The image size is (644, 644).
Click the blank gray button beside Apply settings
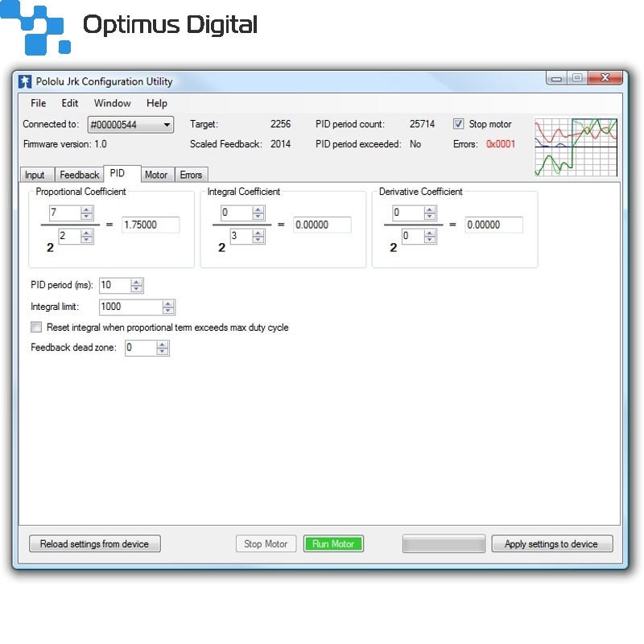pyautogui.click(x=444, y=544)
